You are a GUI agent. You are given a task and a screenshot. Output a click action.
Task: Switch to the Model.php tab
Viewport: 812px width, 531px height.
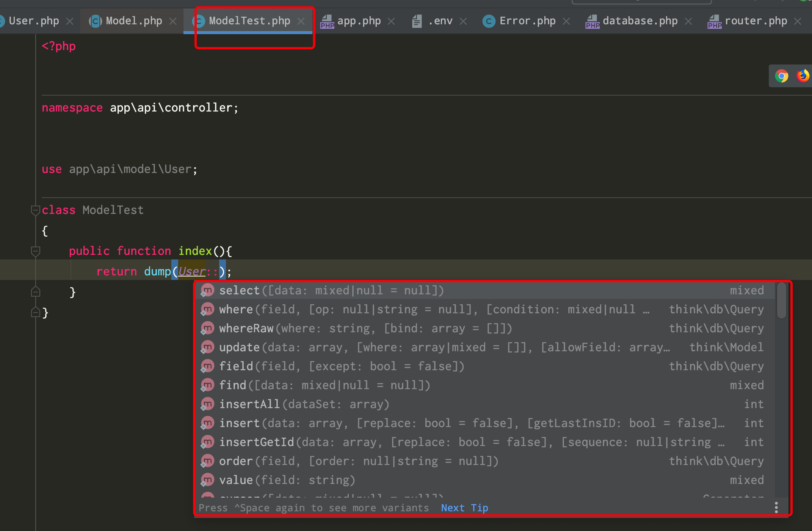point(133,21)
